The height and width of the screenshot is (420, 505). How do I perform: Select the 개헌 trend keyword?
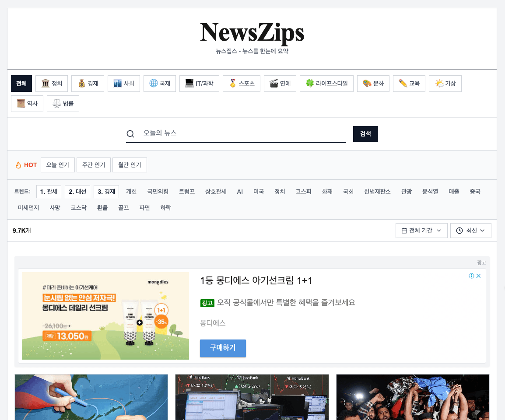131,192
